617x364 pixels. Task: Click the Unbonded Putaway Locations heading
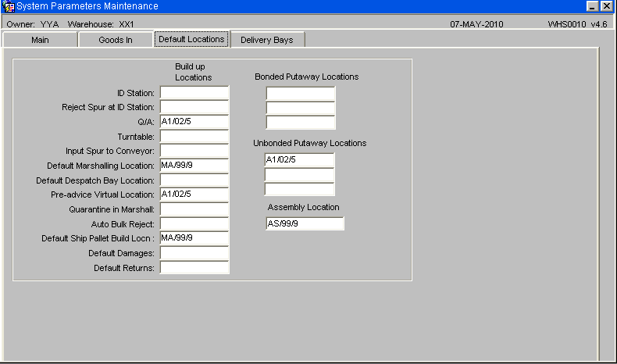point(310,143)
